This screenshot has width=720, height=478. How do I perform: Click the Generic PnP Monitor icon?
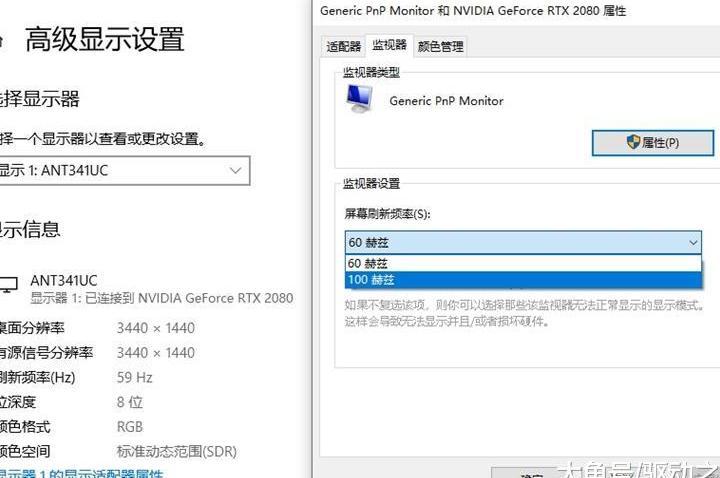[359, 99]
